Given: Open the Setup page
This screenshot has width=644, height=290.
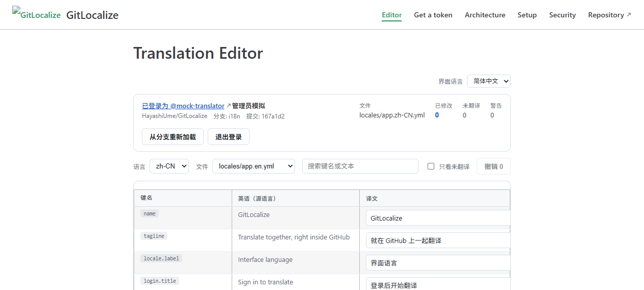Looking at the screenshot, I should tap(527, 15).
